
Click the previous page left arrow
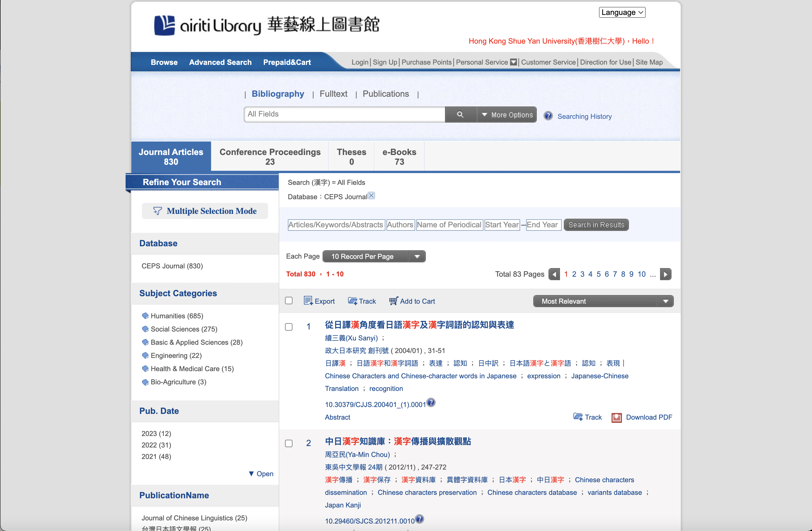(x=554, y=274)
